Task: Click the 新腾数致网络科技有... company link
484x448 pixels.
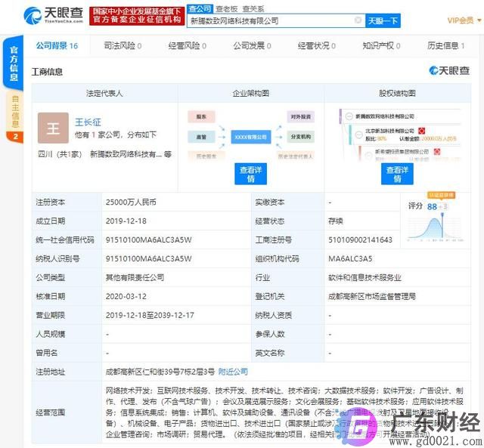Action: click(126, 154)
